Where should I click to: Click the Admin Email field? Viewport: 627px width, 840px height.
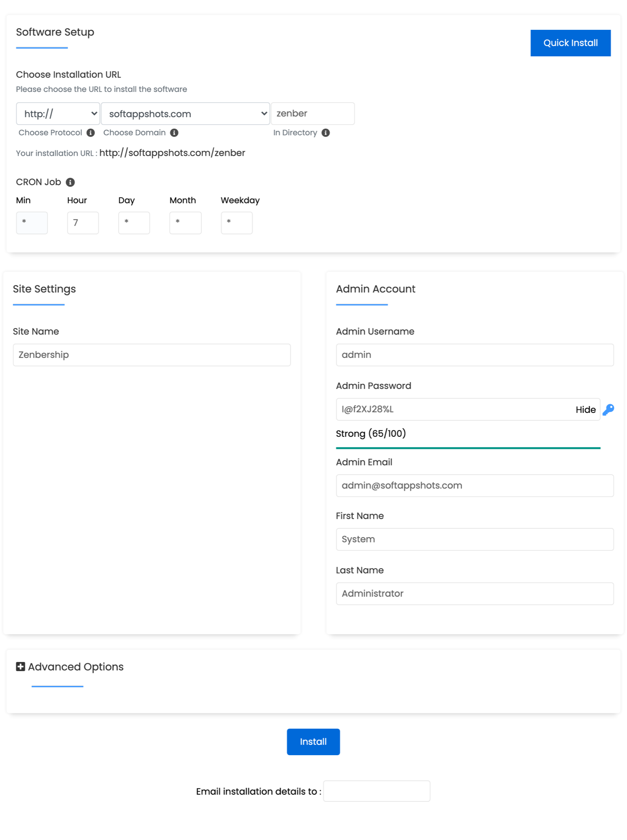coord(475,486)
